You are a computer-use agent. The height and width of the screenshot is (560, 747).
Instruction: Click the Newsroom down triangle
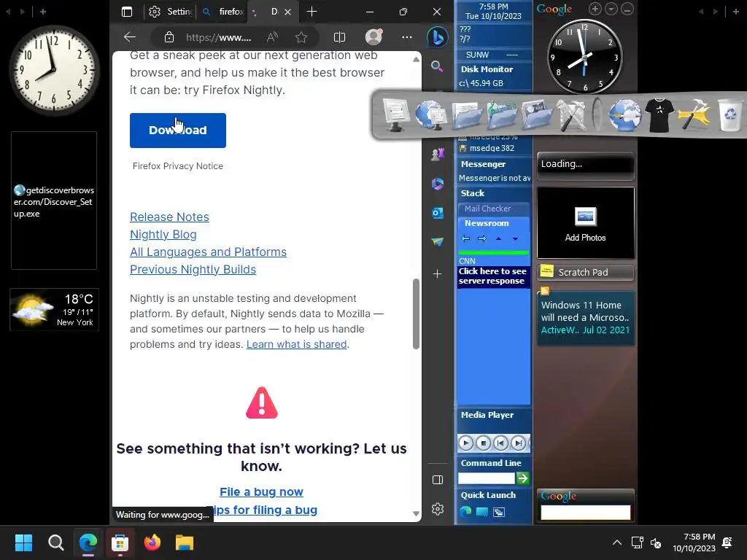pyautogui.click(x=516, y=239)
